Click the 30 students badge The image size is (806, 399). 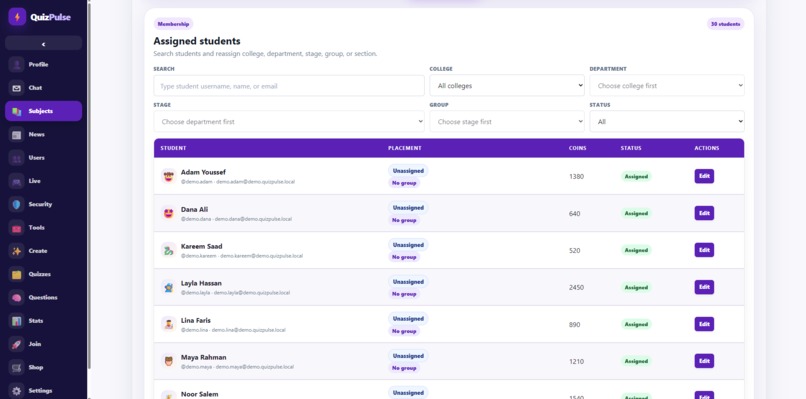(725, 24)
